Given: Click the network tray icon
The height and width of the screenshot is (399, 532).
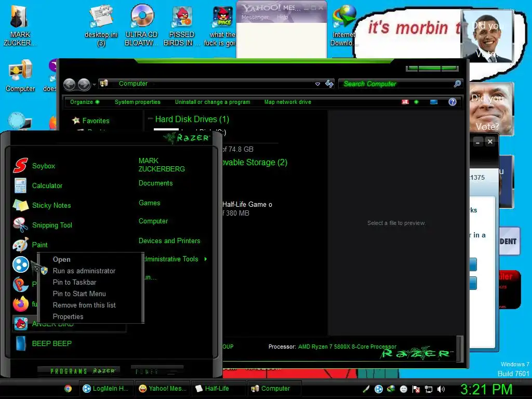Looking at the screenshot, I should [429, 389].
